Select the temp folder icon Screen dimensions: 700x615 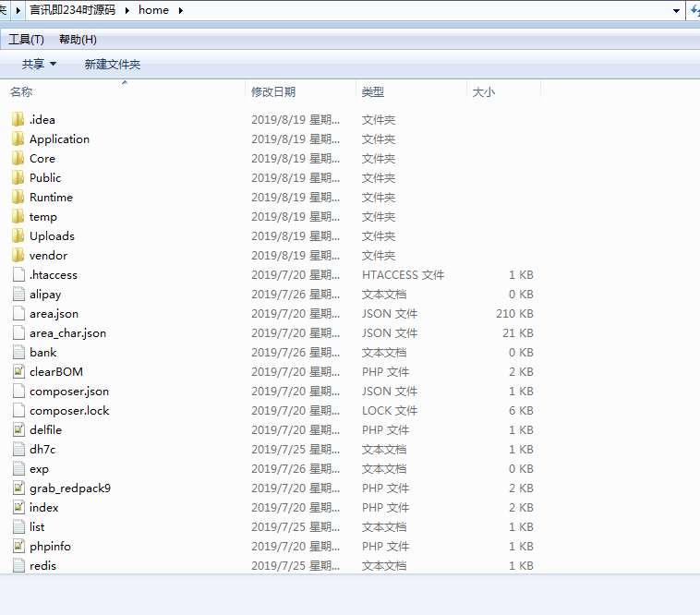point(18,216)
